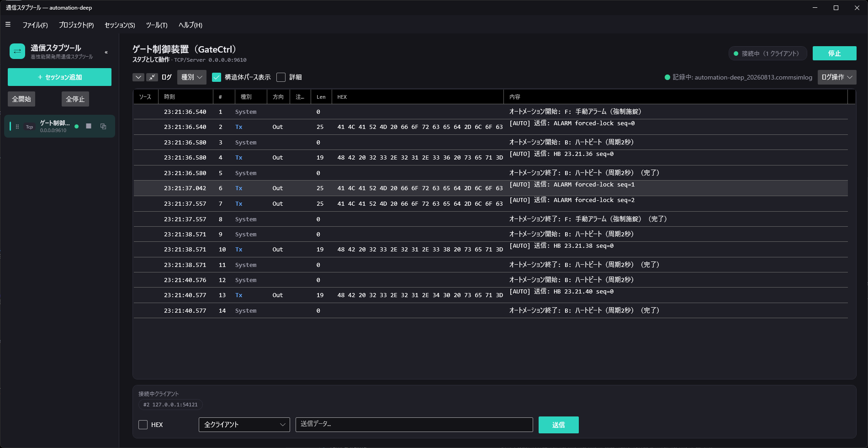Open the セッション(S) menu
This screenshot has height=448, width=868.
[x=120, y=25]
